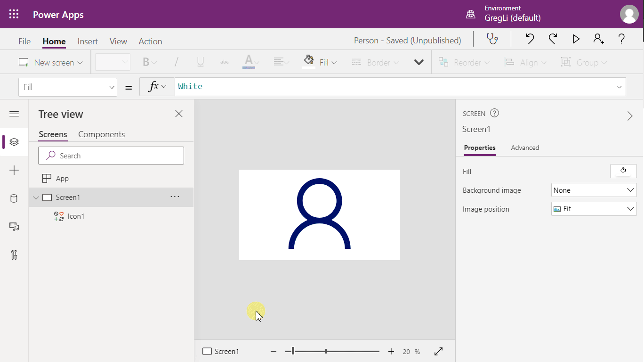Open the Image position Fit dropdown
This screenshot has height=362, width=644.
click(x=594, y=209)
